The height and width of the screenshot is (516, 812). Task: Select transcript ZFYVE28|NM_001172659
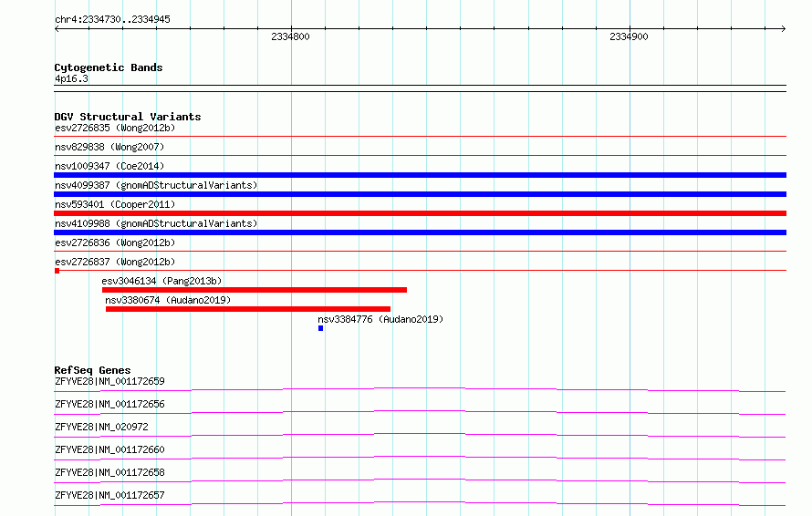click(109, 381)
